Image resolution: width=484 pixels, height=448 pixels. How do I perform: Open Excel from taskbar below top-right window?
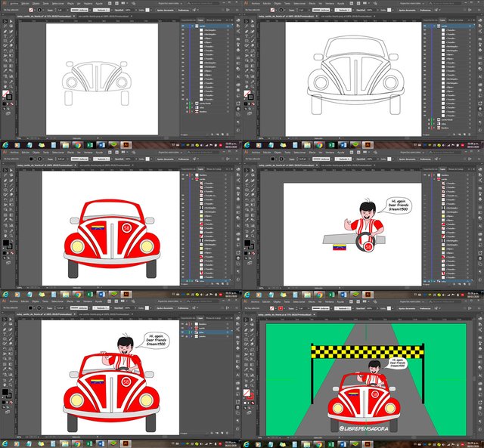(331, 144)
